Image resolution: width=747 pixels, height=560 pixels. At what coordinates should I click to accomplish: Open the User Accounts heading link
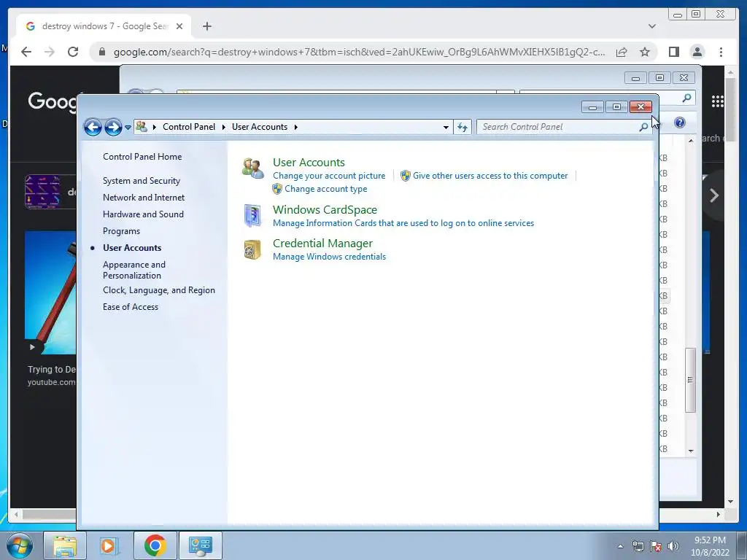click(x=309, y=163)
